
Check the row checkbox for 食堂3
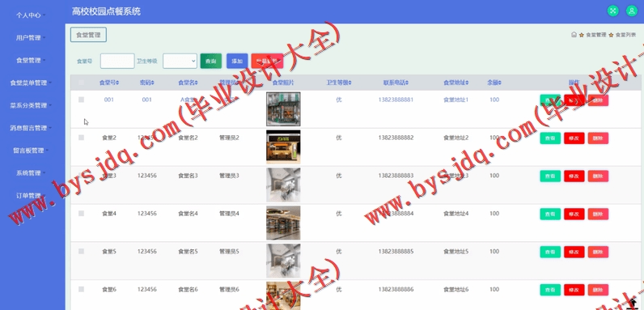(x=82, y=176)
